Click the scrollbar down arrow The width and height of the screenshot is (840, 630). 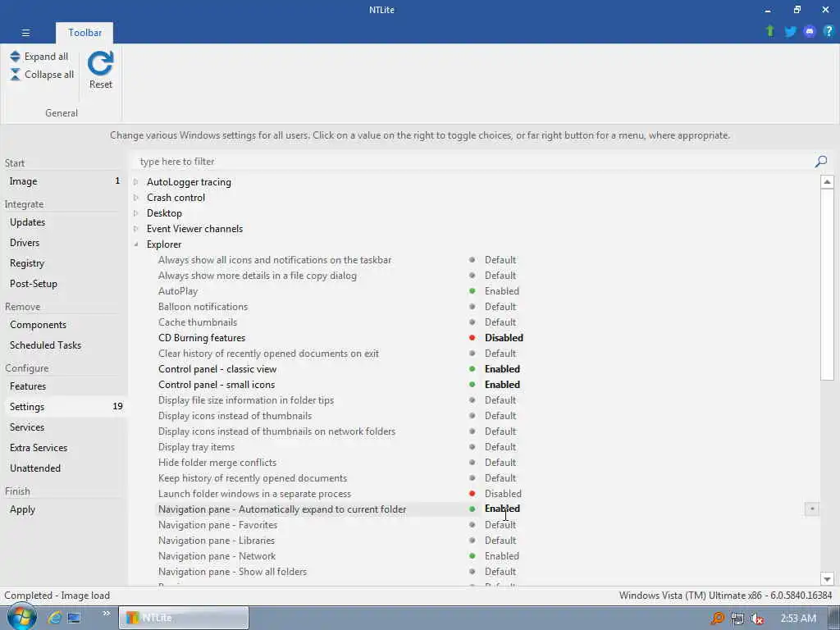[827, 578]
